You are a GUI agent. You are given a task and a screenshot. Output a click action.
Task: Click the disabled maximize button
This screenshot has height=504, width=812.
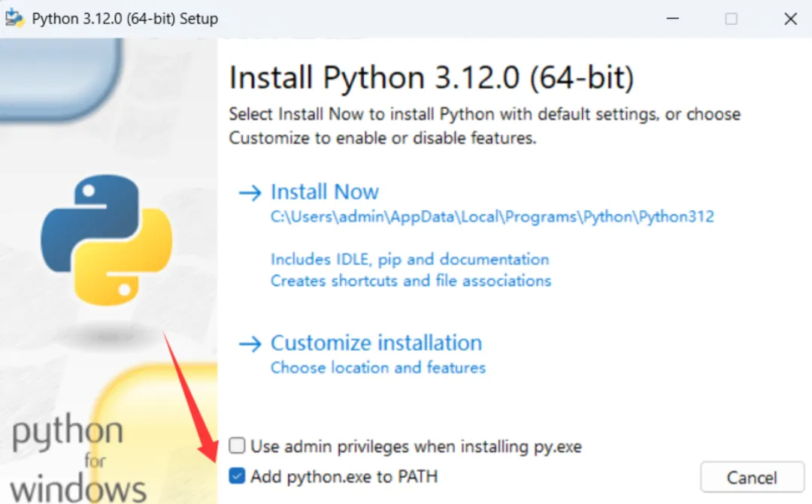tap(732, 19)
